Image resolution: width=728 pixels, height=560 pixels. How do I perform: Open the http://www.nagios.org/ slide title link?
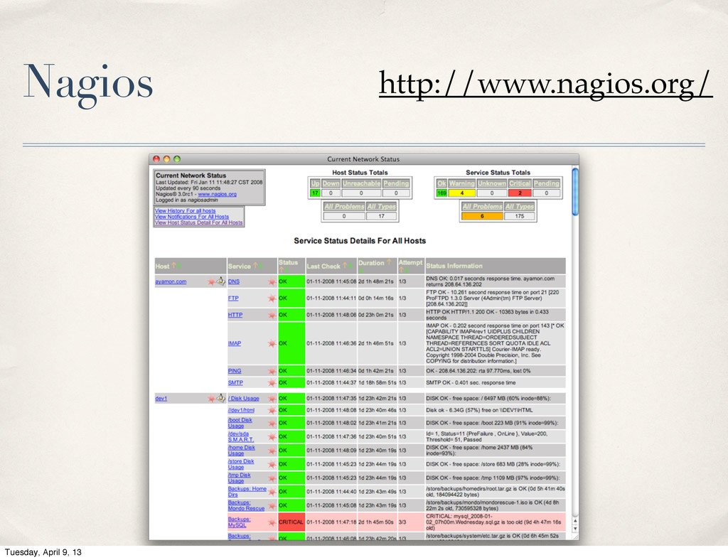[545, 84]
